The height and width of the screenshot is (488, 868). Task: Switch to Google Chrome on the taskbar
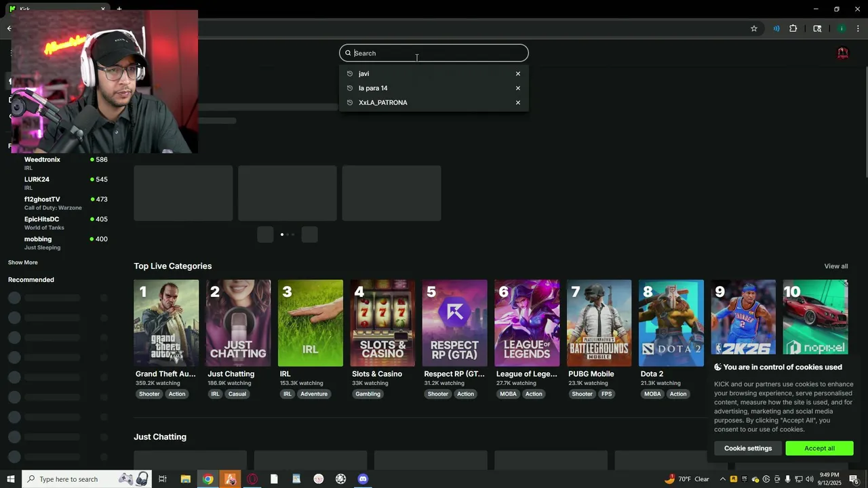click(x=208, y=479)
